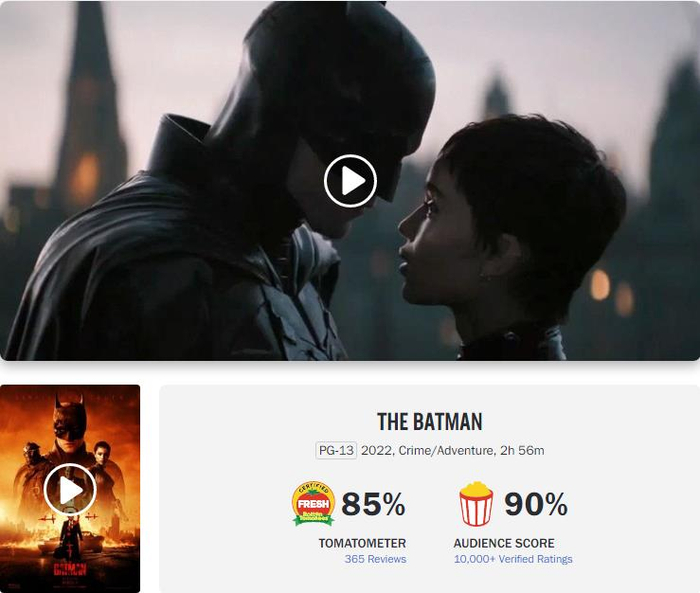
Task: Click the AUDIENCE SCORE label
Action: 504,543
